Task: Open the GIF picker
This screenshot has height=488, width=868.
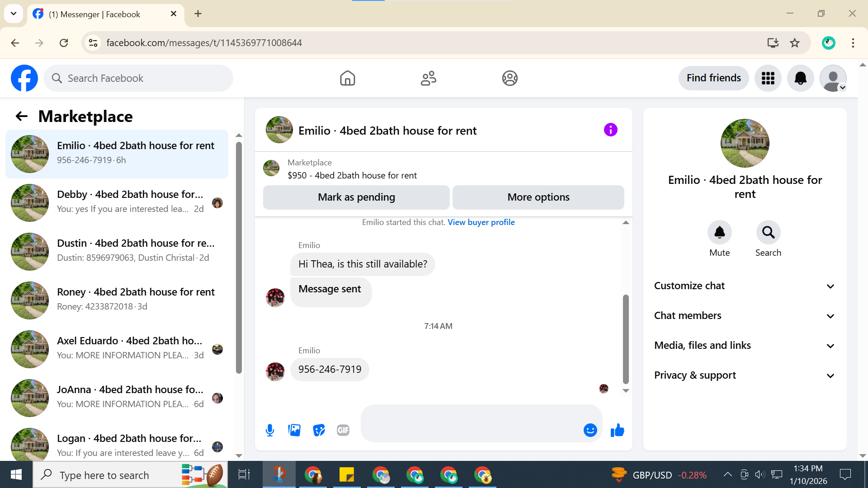Action: tap(343, 430)
